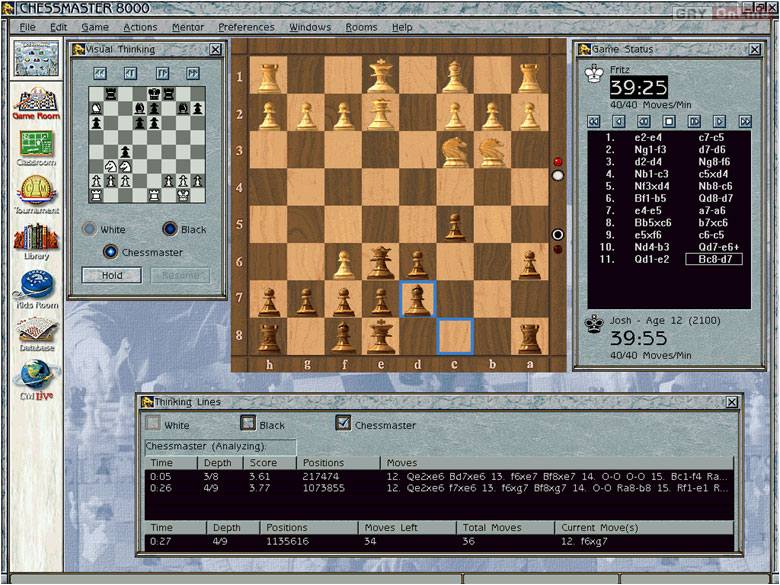Open the Help menu
This screenshot has width=780, height=585.
(x=402, y=27)
